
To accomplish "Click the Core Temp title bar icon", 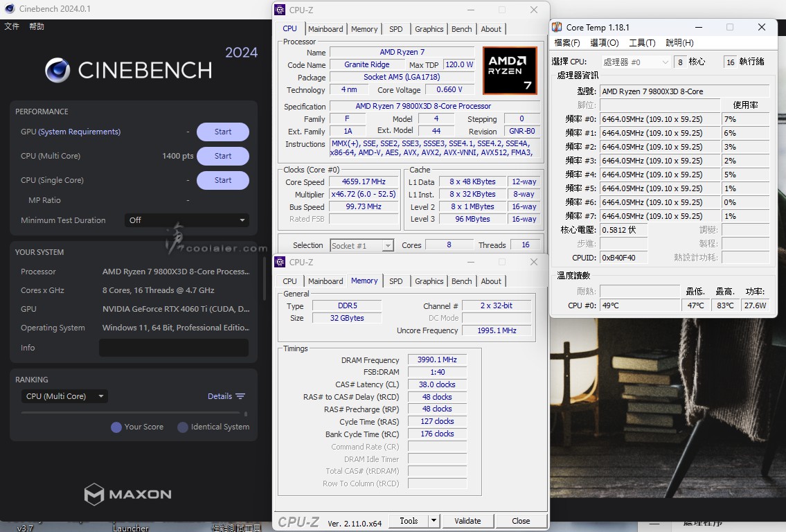I will 557,27.
